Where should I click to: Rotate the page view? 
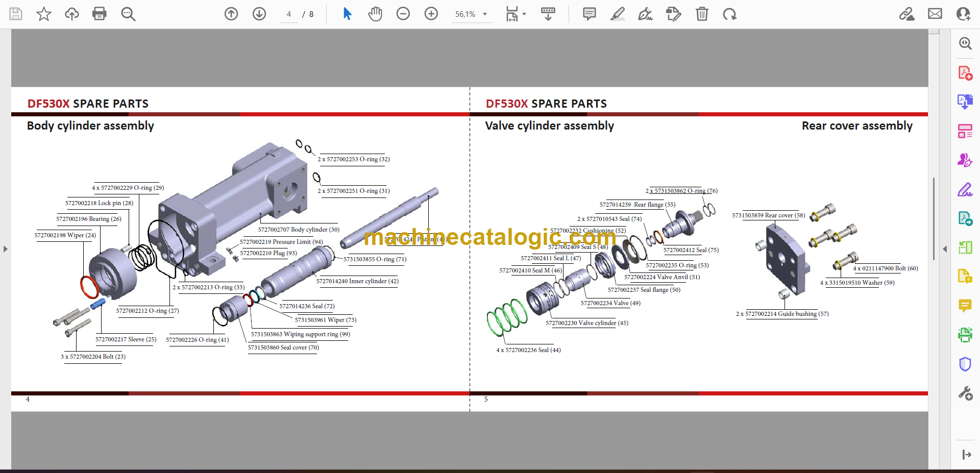(x=730, y=14)
